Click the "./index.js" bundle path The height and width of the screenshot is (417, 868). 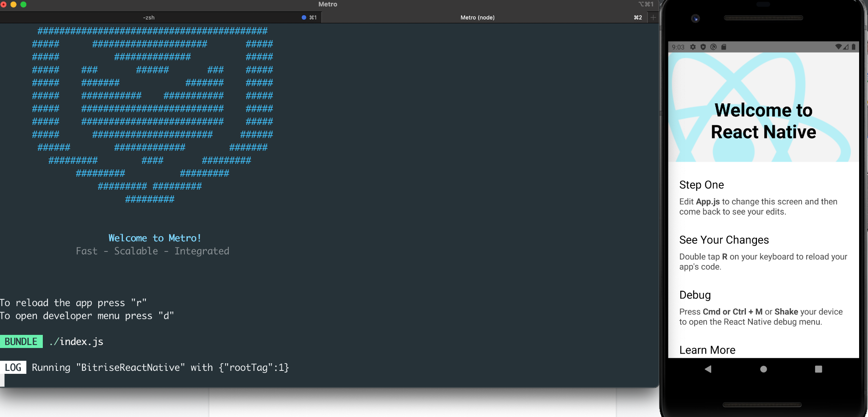point(76,342)
